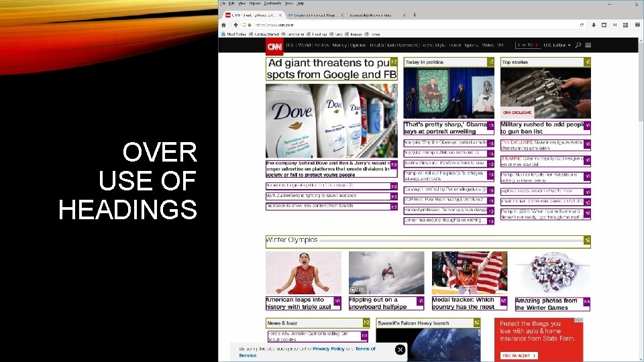Click the sidebar icon next to Downloads
This screenshot has height=362, width=644.
[x=604, y=25]
